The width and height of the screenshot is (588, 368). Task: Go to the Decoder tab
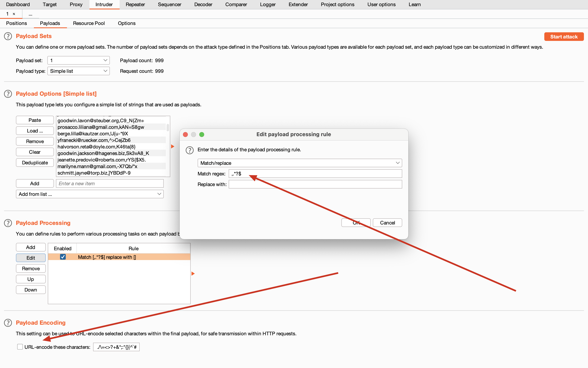(x=203, y=4)
